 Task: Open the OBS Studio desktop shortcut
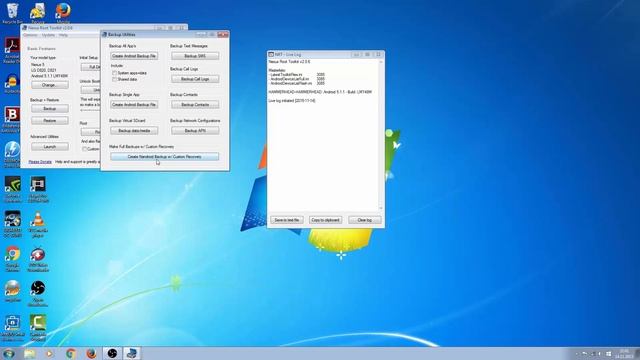click(x=38, y=293)
